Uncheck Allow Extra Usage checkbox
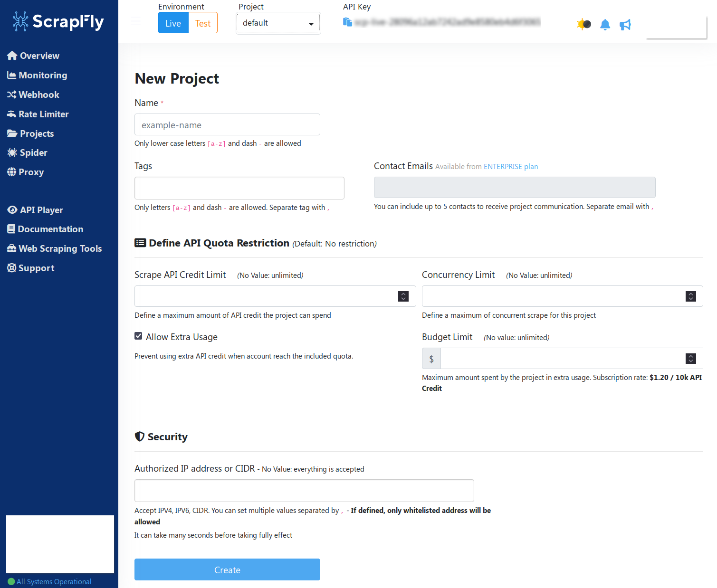Image resolution: width=717 pixels, height=588 pixels. (x=138, y=336)
